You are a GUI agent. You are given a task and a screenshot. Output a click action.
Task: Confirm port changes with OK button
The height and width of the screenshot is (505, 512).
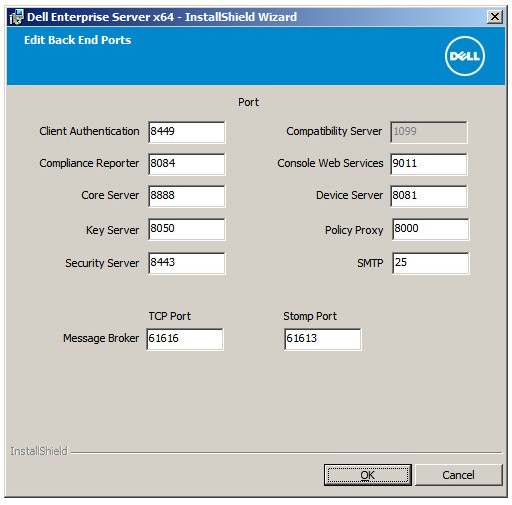pos(368,475)
